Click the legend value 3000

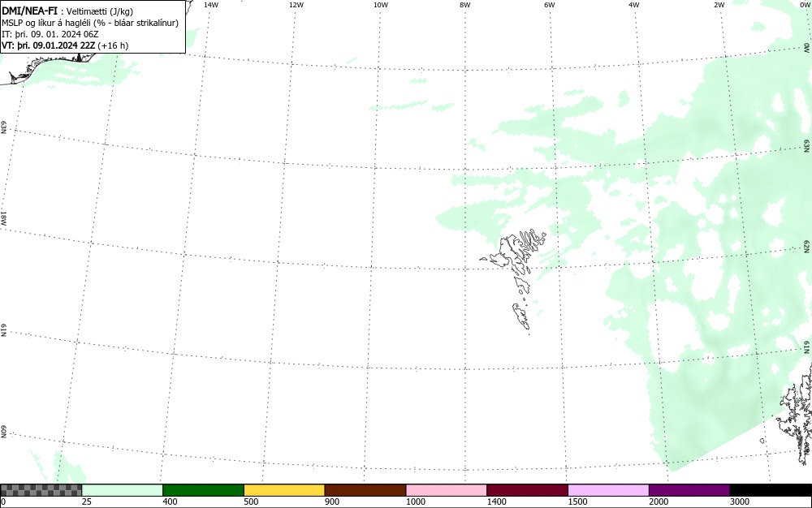[x=740, y=502]
